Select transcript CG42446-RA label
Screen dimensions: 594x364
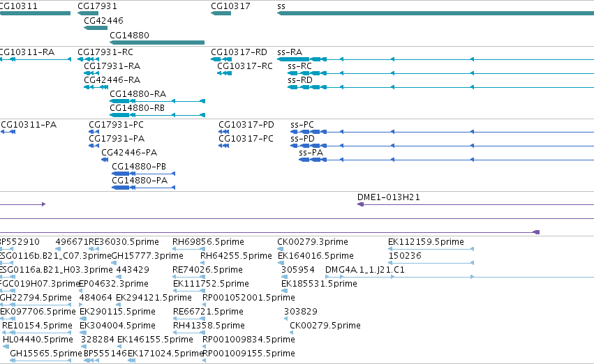(x=112, y=79)
